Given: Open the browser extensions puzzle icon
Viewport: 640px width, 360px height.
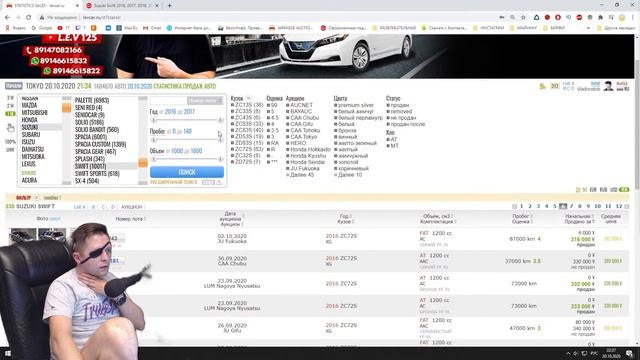Looking at the screenshot, I should (x=600, y=18).
